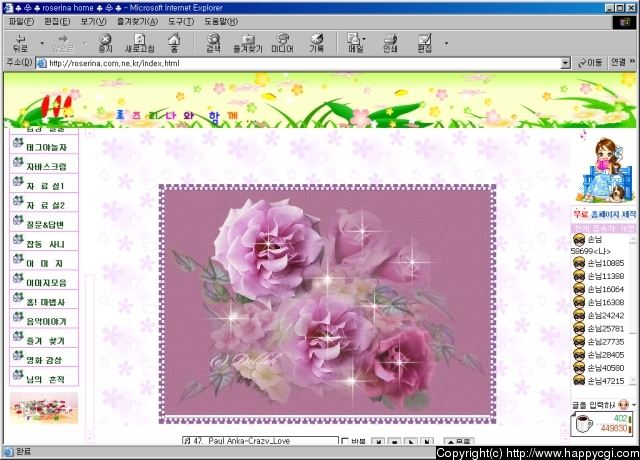Viewport: 640px width, 460px height.
Task: Open the 편집(E) menu
Action: tap(57, 22)
